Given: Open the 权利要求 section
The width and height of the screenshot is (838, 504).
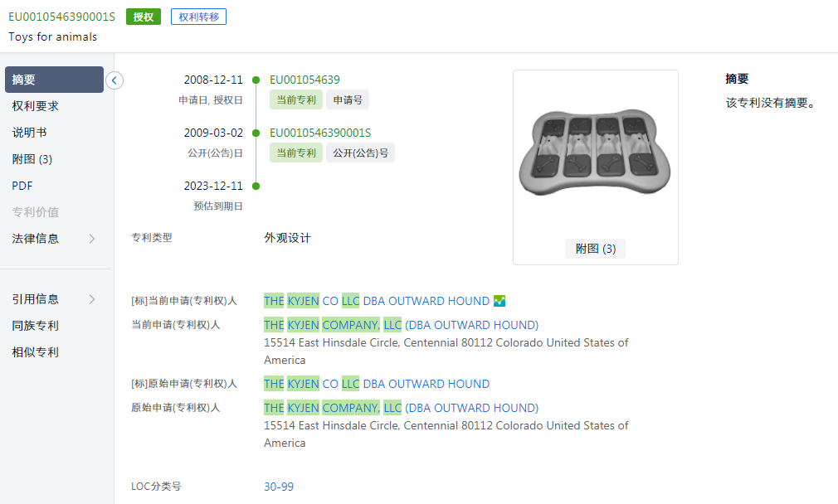Looking at the screenshot, I should pyautogui.click(x=36, y=106).
